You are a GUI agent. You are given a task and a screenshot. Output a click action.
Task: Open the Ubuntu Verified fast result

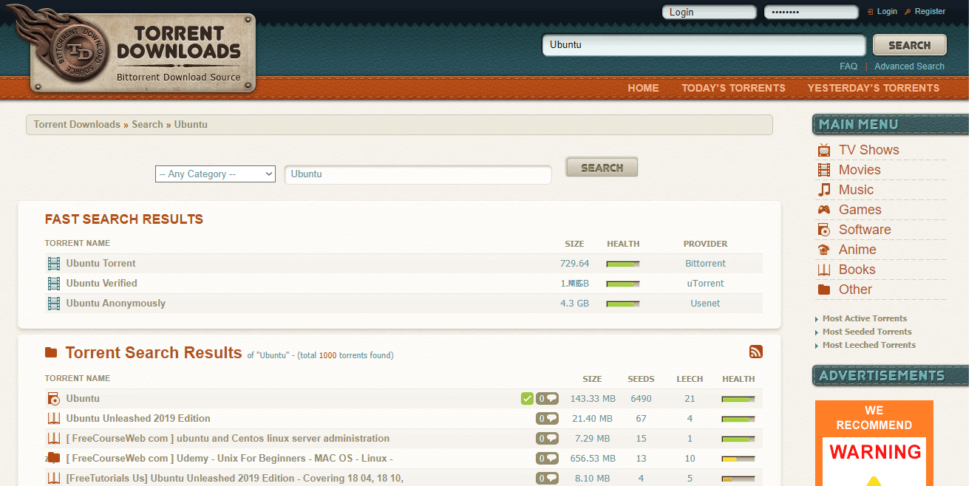(x=101, y=284)
